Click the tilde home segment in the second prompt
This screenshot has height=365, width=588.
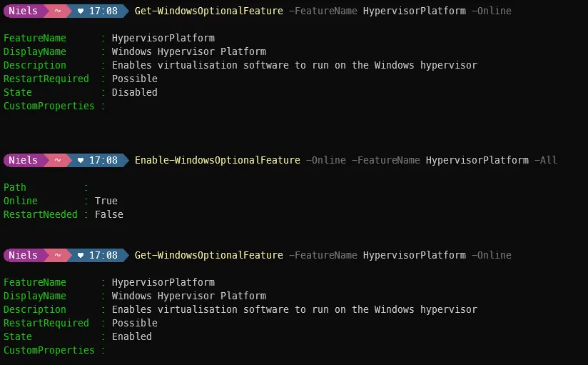(x=54, y=160)
